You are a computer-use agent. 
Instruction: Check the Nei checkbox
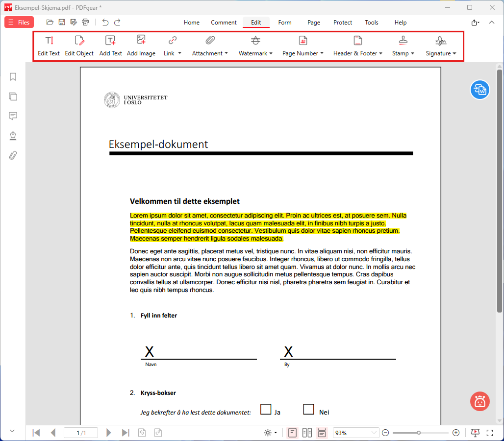(x=308, y=409)
